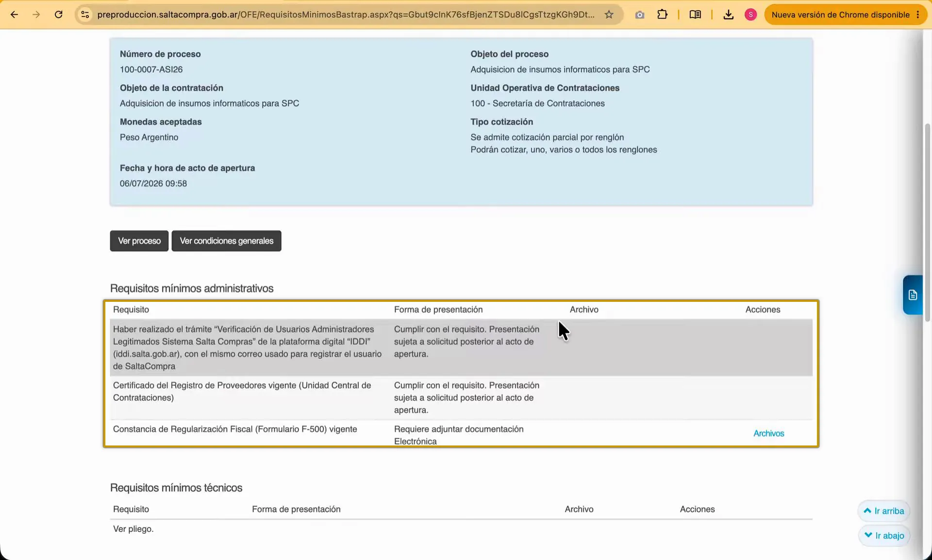Open 'Archivos' link for Formulario F-500
This screenshot has width=932, height=560.
[x=768, y=433]
